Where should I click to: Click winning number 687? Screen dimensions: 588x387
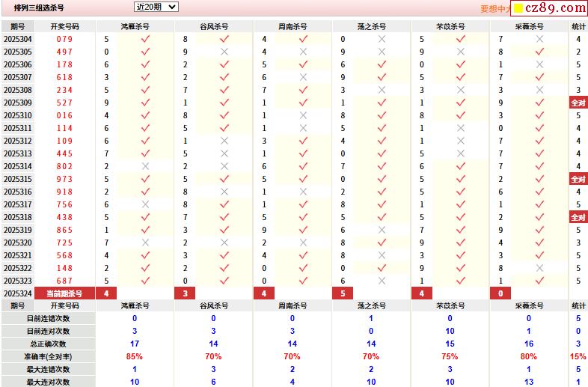(x=64, y=281)
